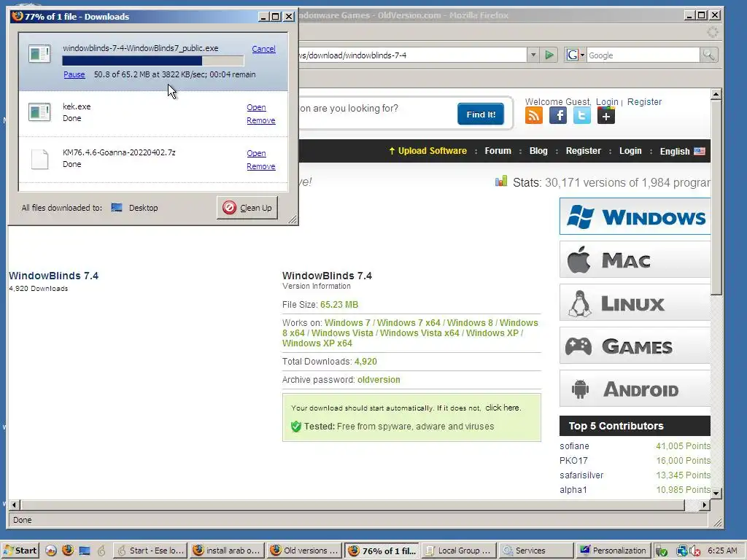Viewport: 747px width, 560px height.
Task: Open contributor safarisilver's profile
Action: [581, 475]
